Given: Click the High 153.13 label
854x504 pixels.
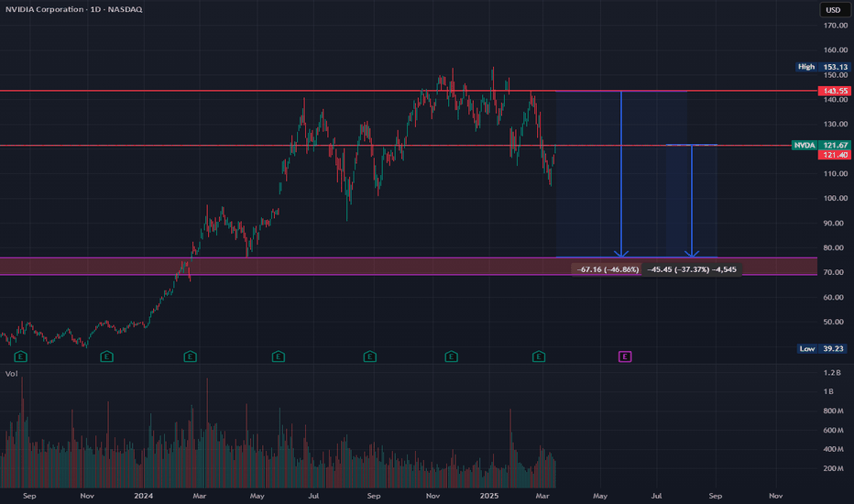Looking at the screenshot, I should (x=823, y=67).
